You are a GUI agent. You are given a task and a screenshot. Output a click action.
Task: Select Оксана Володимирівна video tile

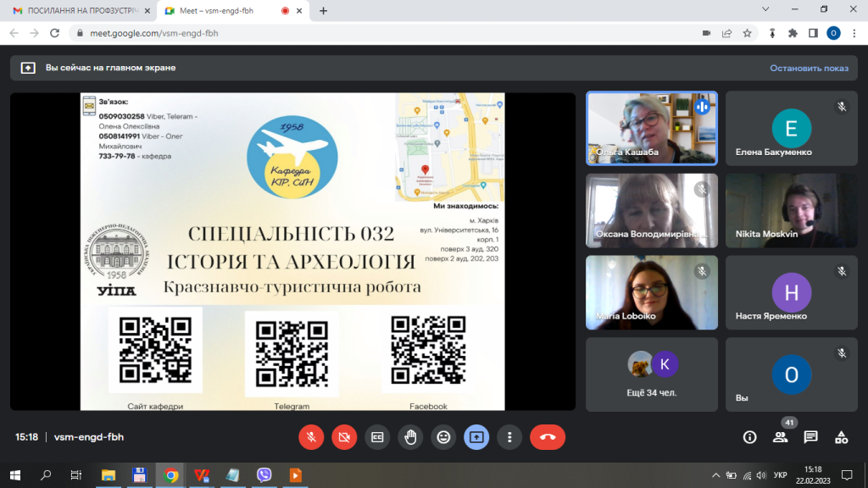coord(652,210)
